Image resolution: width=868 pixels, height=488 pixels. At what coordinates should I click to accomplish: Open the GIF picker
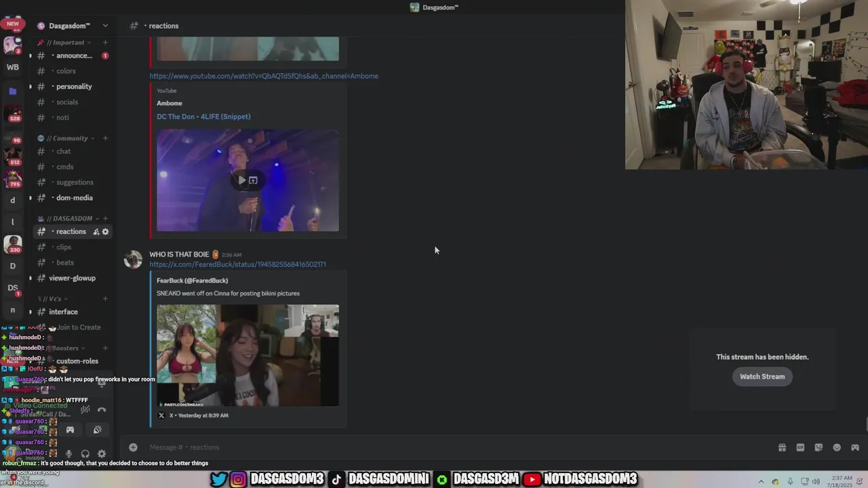click(800, 447)
